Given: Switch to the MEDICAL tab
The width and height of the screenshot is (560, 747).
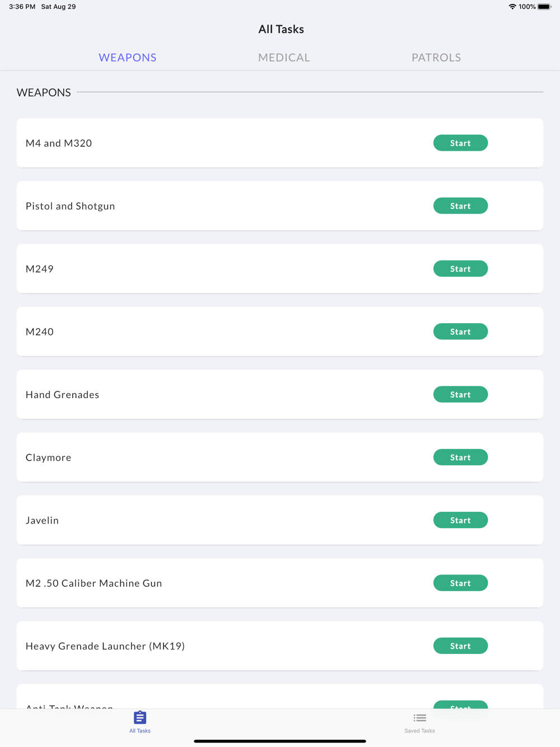Looking at the screenshot, I should pos(284,58).
